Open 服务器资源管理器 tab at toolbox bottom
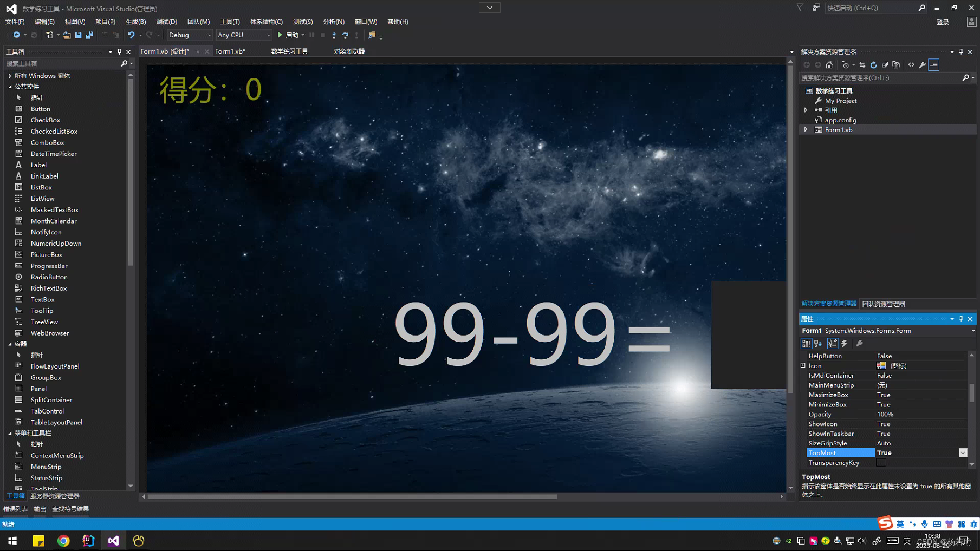Viewport: 980px width, 551px height. (x=55, y=496)
